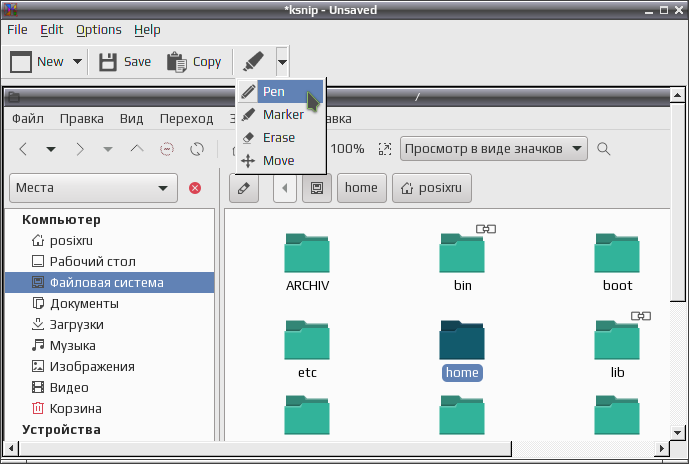This screenshot has width=689, height=464.
Task: Open the Options menu
Action: click(98, 29)
